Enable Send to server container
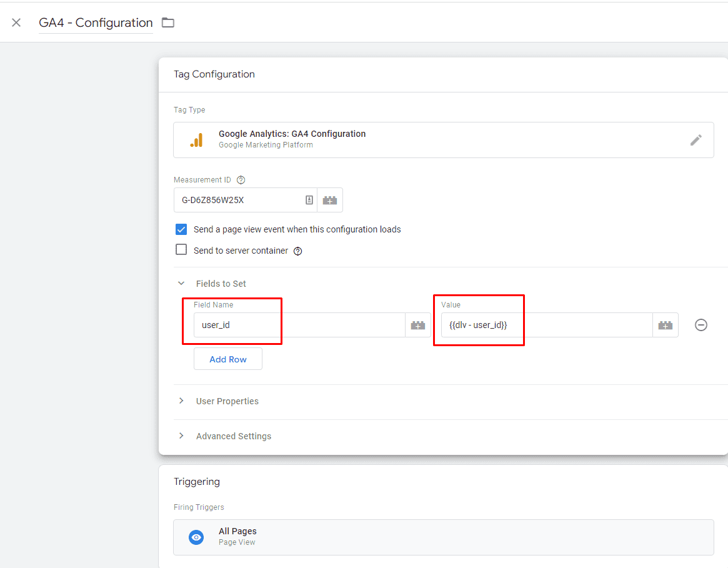 click(181, 250)
